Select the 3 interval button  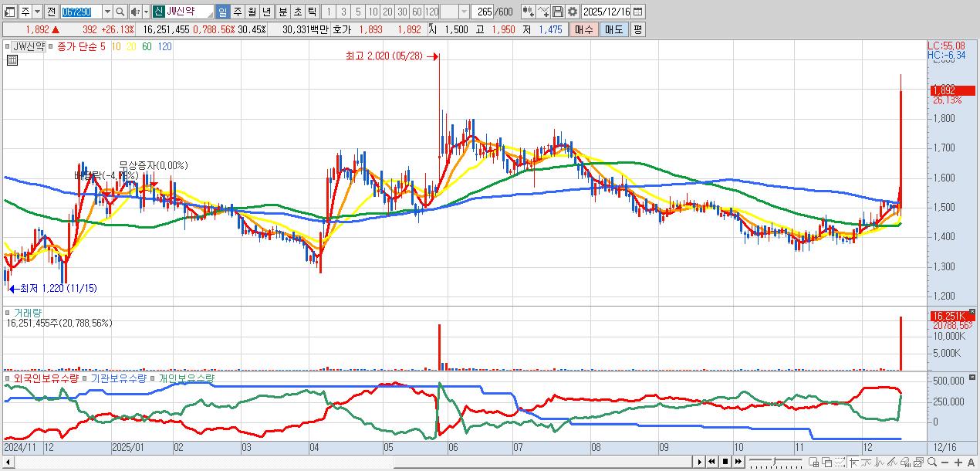tap(343, 12)
